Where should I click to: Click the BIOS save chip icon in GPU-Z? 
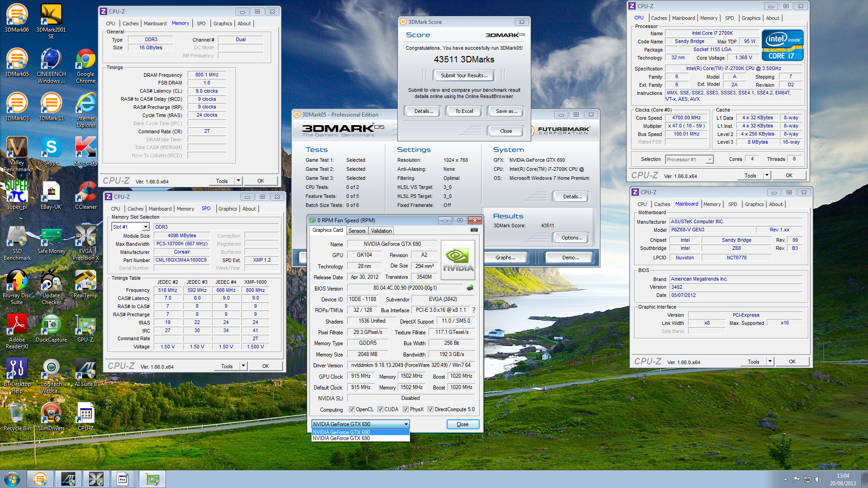click(470, 288)
